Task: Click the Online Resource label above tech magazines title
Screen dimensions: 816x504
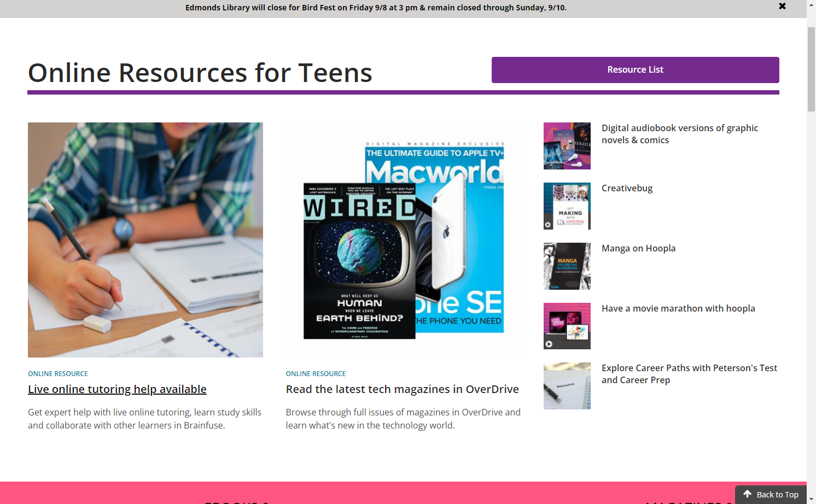Action: (316, 374)
